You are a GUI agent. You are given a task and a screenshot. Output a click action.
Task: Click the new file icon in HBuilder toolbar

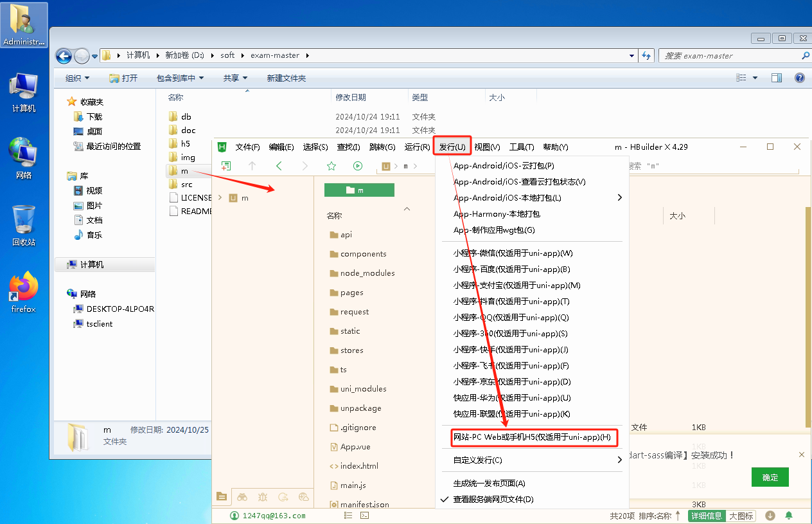pos(227,166)
